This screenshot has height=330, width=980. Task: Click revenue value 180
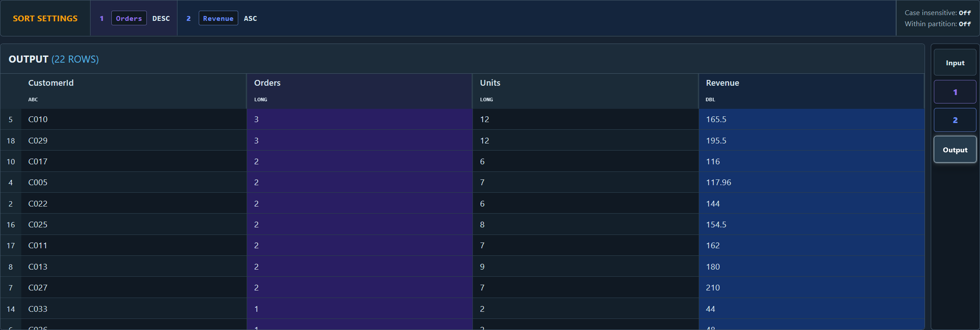coord(811,266)
